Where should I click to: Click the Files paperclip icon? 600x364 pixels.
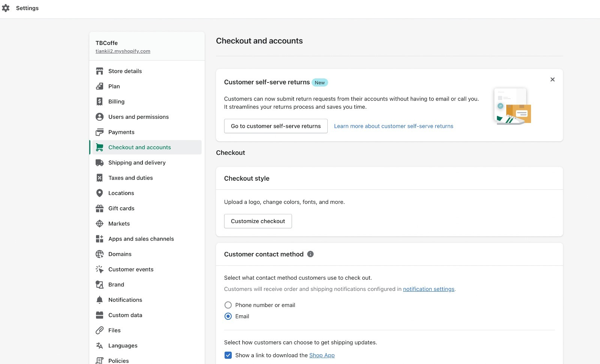coord(99,330)
